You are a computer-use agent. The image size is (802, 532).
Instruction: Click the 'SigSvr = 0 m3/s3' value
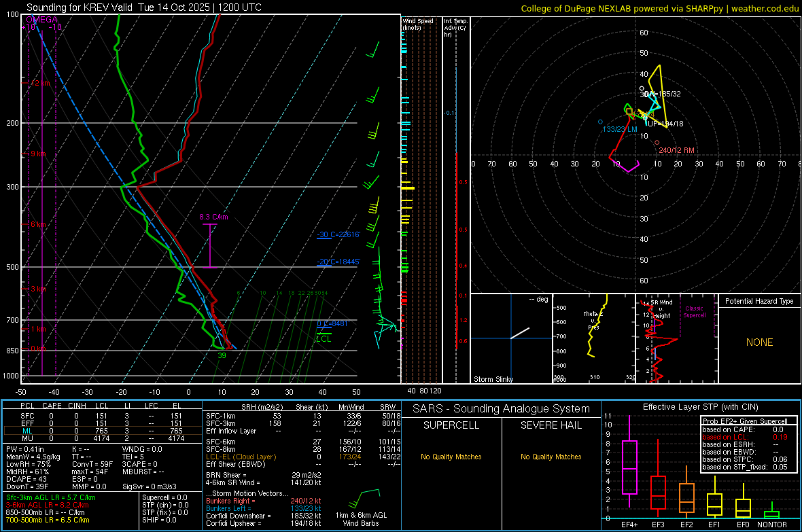click(x=150, y=486)
